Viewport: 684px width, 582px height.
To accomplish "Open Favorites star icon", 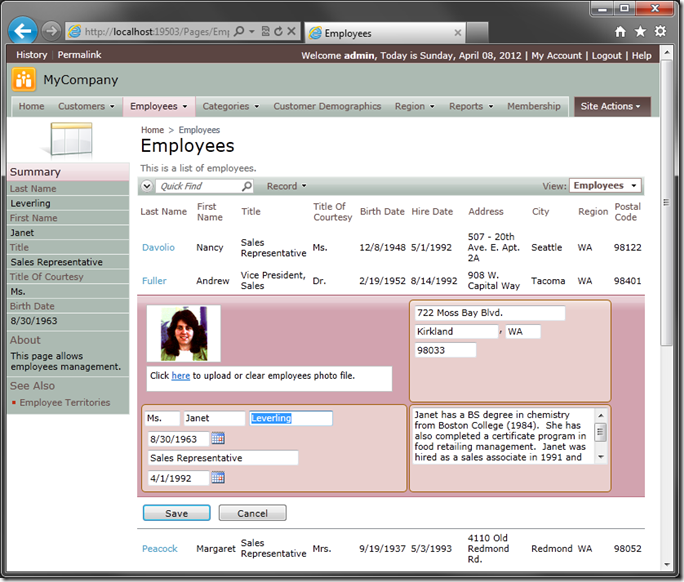I will click(x=640, y=31).
